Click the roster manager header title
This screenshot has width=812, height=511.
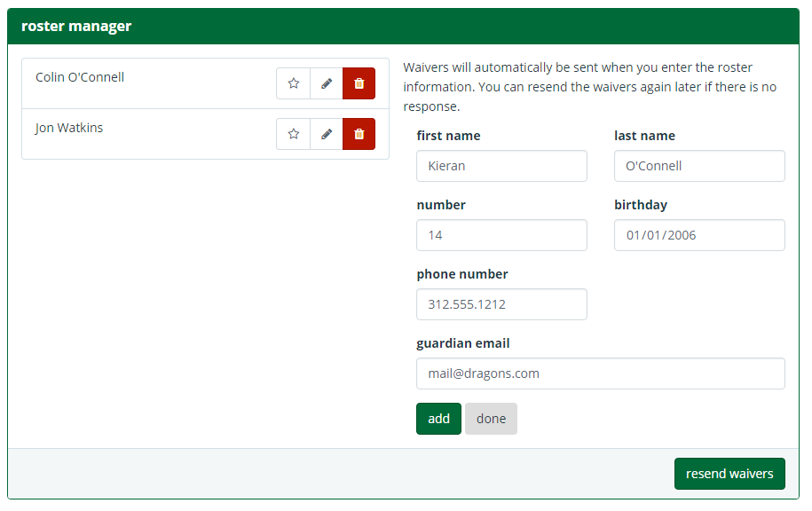tap(76, 26)
